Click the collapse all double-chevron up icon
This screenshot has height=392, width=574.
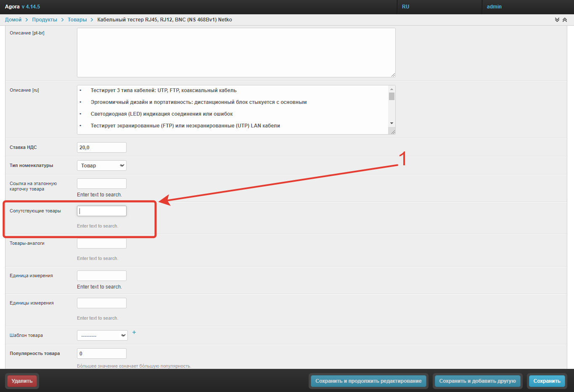[565, 20]
